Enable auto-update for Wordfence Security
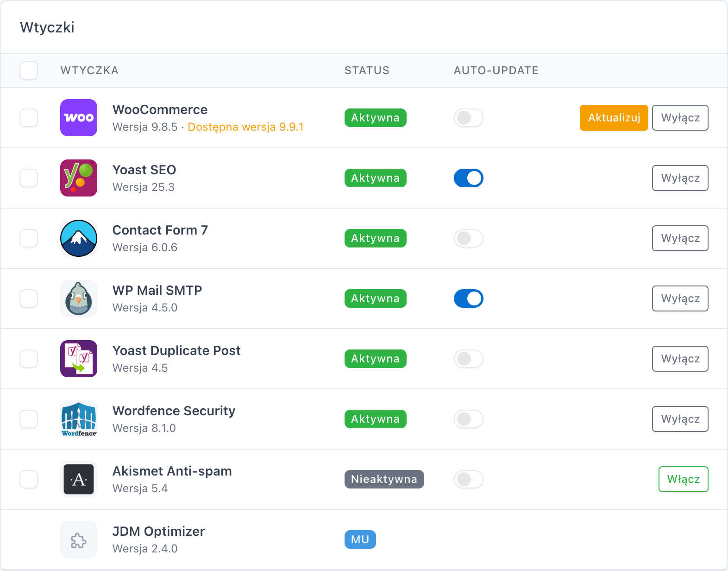728x571 pixels. [x=469, y=419]
